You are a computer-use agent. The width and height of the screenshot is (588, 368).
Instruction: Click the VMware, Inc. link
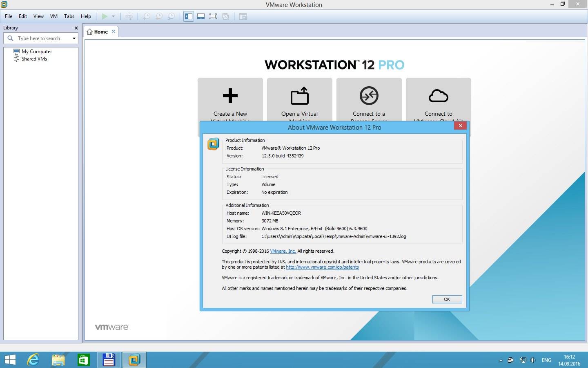283,251
